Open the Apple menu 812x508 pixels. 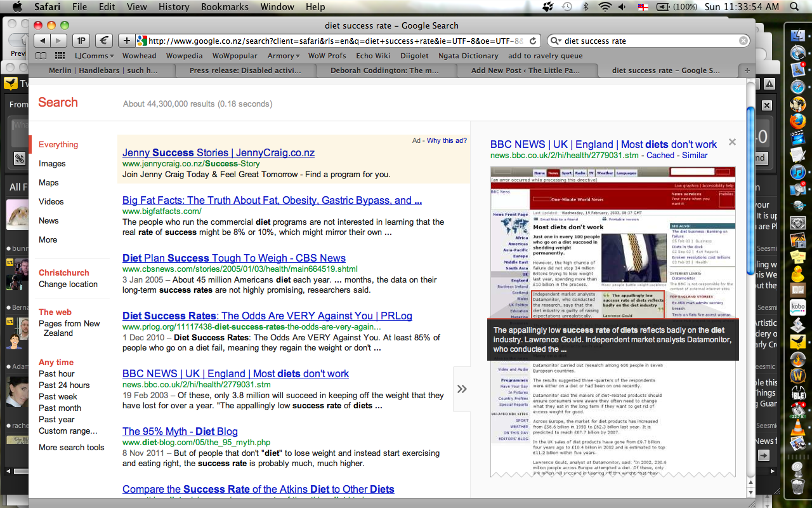pyautogui.click(x=17, y=7)
